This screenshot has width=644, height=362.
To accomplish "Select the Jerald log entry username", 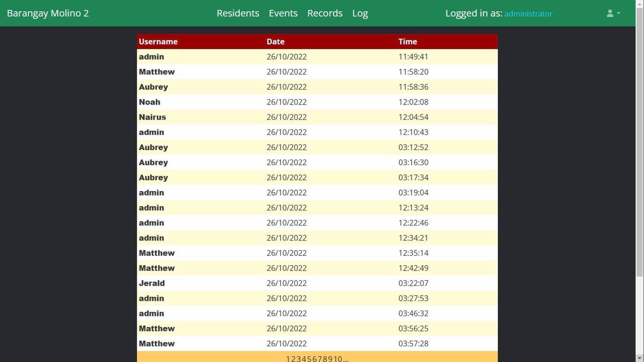I will (x=152, y=283).
